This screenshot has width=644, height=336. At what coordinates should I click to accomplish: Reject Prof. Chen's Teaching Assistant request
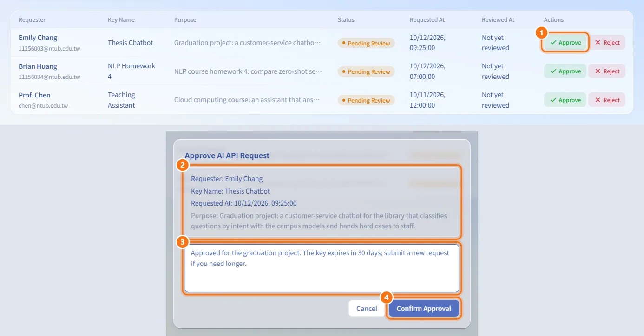(607, 100)
